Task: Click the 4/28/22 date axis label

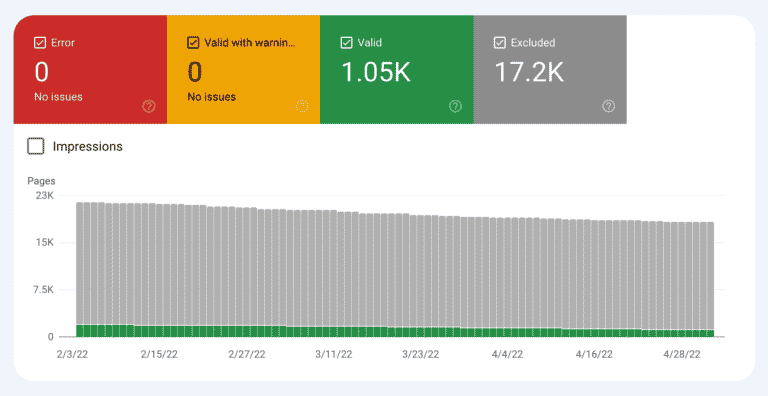Action: [682, 354]
